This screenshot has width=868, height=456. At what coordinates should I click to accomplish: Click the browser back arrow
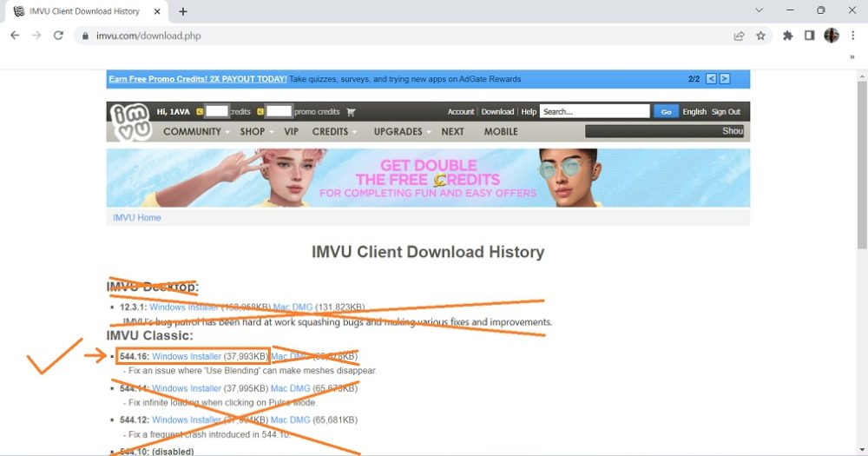15,36
